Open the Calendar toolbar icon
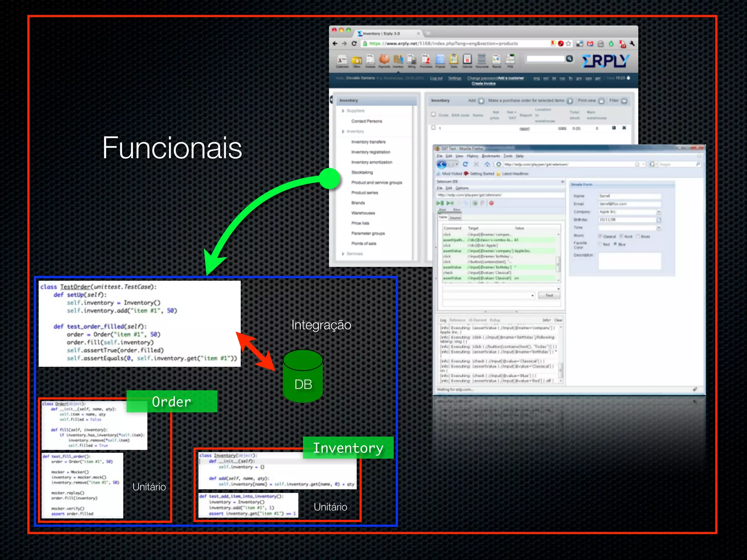Viewport: 747px width, 560px height. 467,59
